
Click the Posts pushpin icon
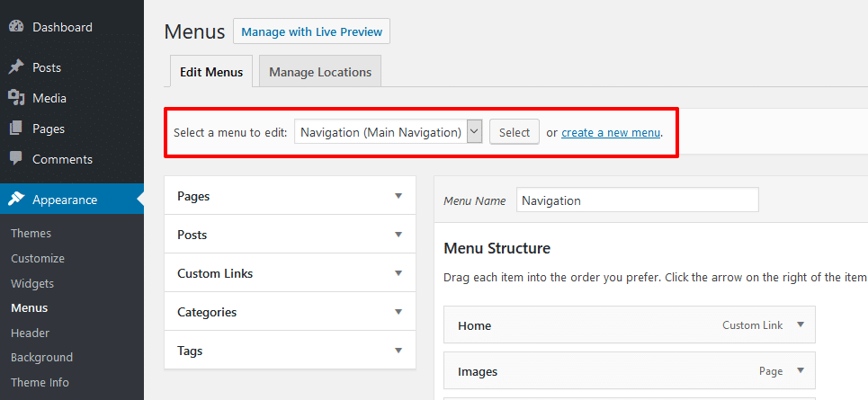tap(16, 67)
